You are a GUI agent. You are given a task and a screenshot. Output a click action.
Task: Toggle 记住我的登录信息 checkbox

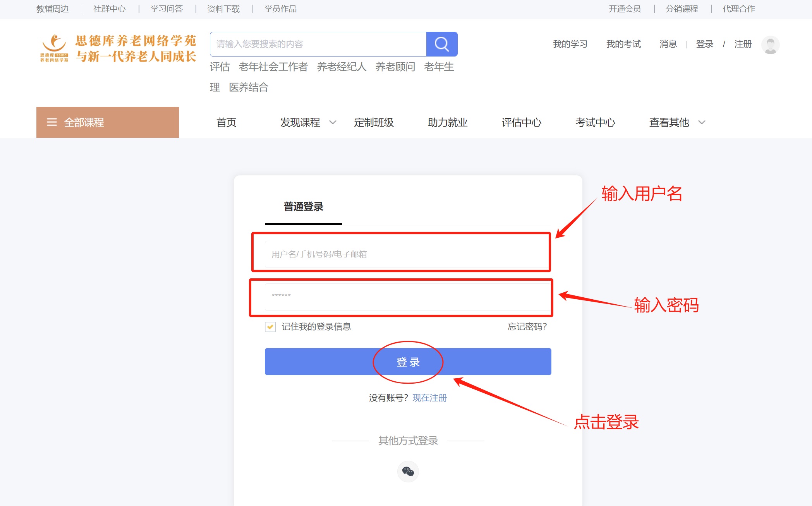[x=270, y=327]
